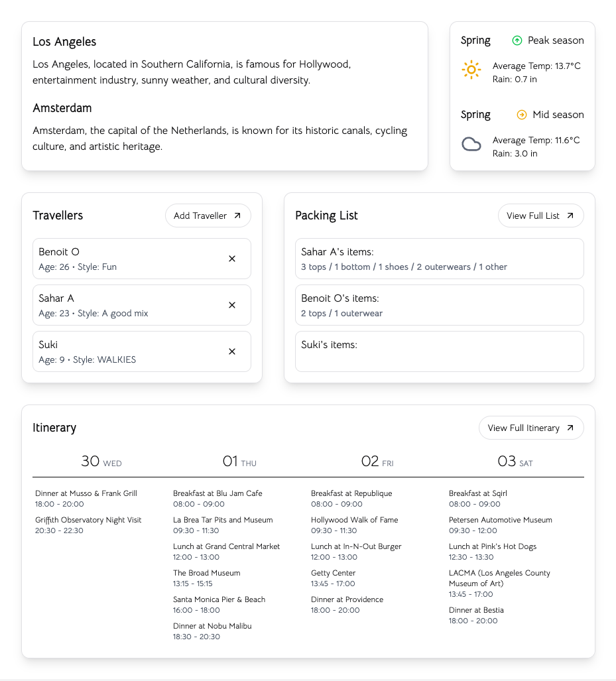Viewport: 616px width, 681px height.
Task: Click the orange Mid season arrow icon
Action: 522,115
